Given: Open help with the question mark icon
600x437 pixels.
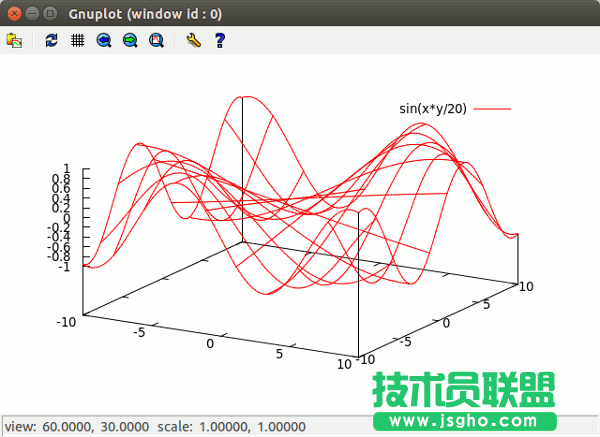Looking at the screenshot, I should [x=220, y=40].
